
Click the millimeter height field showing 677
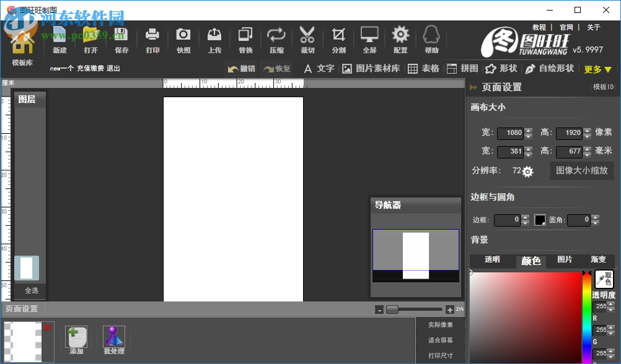pyautogui.click(x=569, y=152)
